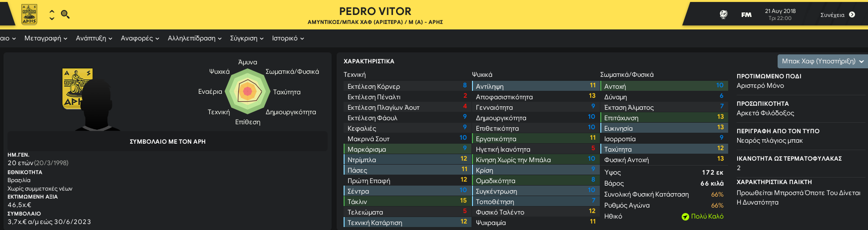
Task: Click the up chevron next to club crest
Action: (52, 11)
